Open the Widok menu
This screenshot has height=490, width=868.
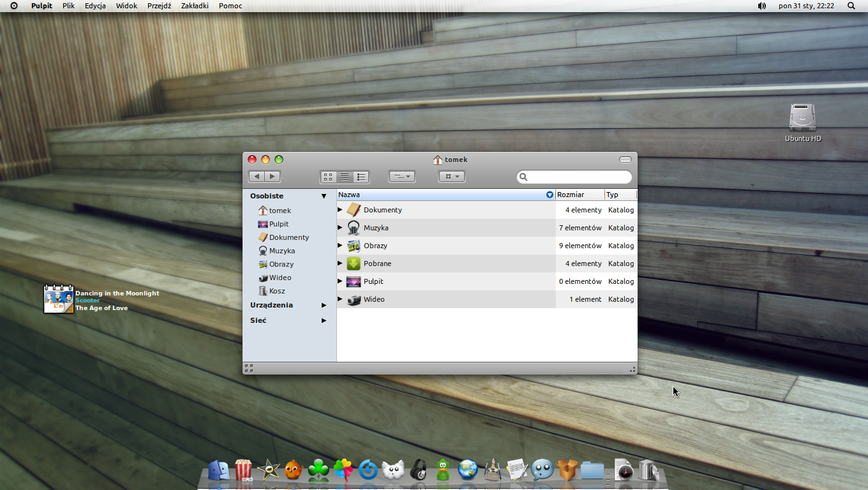(x=126, y=6)
